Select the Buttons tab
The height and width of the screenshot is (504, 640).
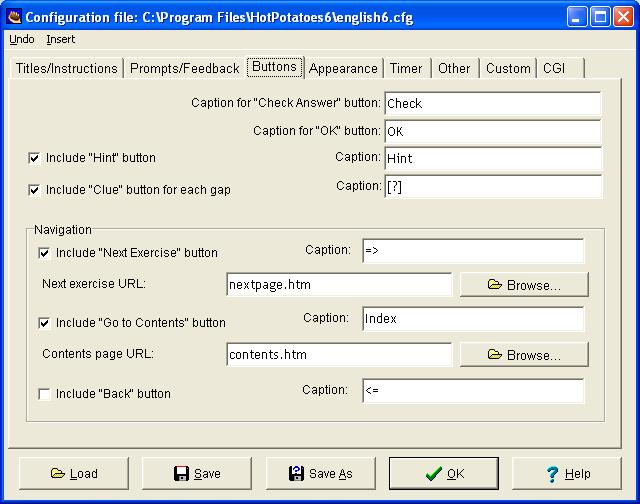[274, 67]
